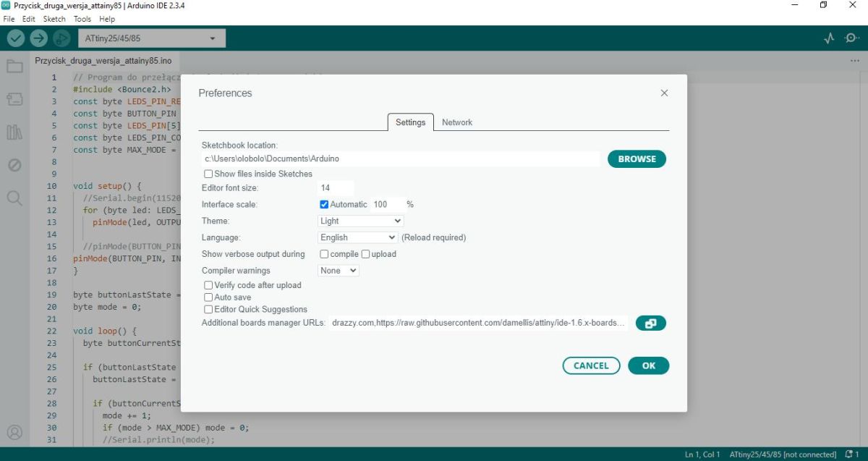Enable verbose output during upload

tap(365, 254)
